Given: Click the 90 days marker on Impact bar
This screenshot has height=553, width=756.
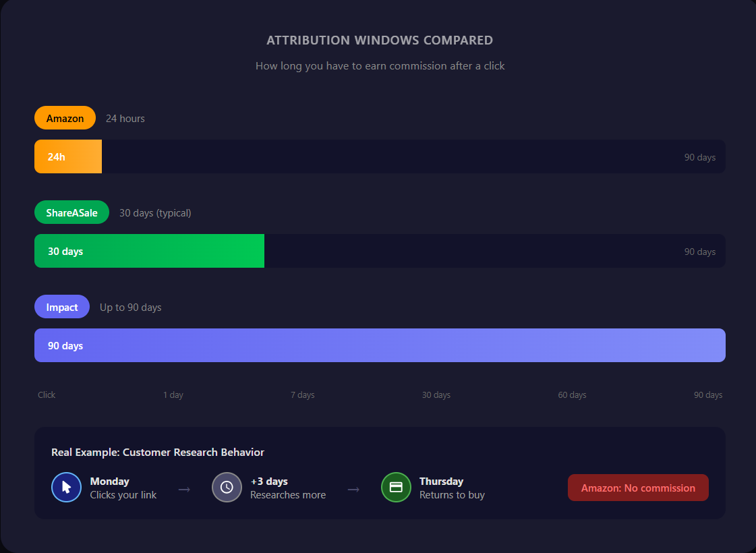Looking at the screenshot, I should (65, 345).
